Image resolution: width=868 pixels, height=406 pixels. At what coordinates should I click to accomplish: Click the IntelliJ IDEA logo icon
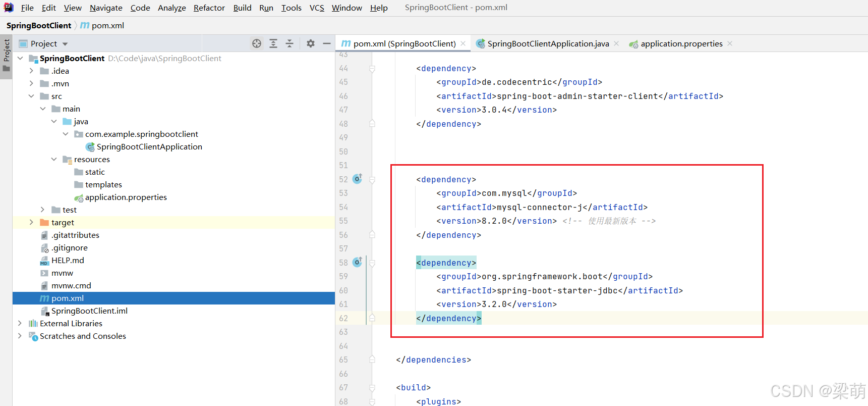coord(9,8)
